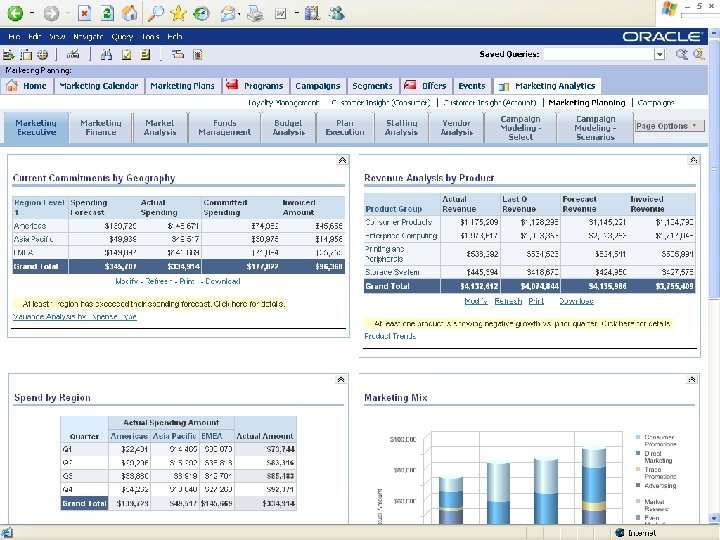Screen dimensions: 720x540
Task: Open the Saved Queries dropdown
Action: [x=659, y=54]
